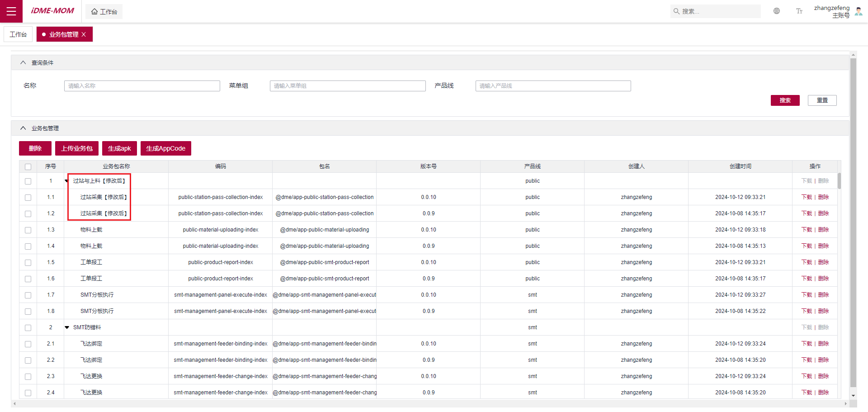
Task: Click the home icon beside 工作台
Action: [x=94, y=12]
